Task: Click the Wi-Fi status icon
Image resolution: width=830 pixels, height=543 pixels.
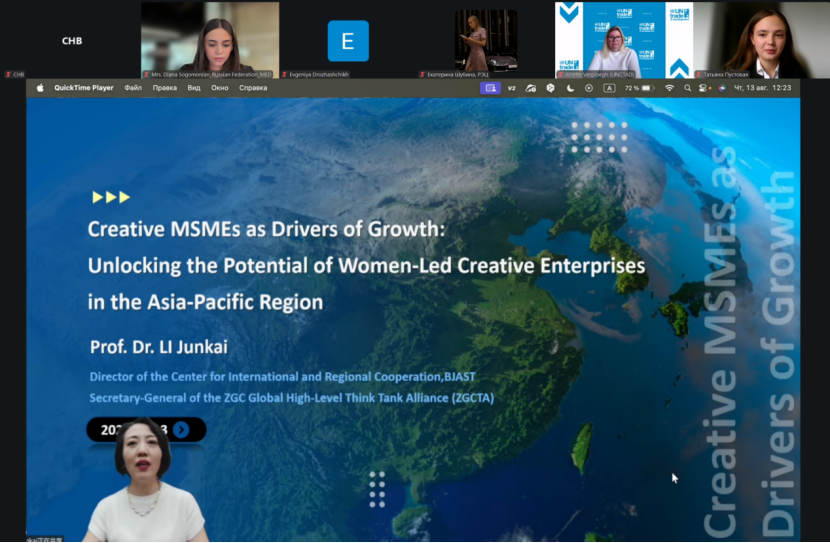Action: (x=670, y=88)
